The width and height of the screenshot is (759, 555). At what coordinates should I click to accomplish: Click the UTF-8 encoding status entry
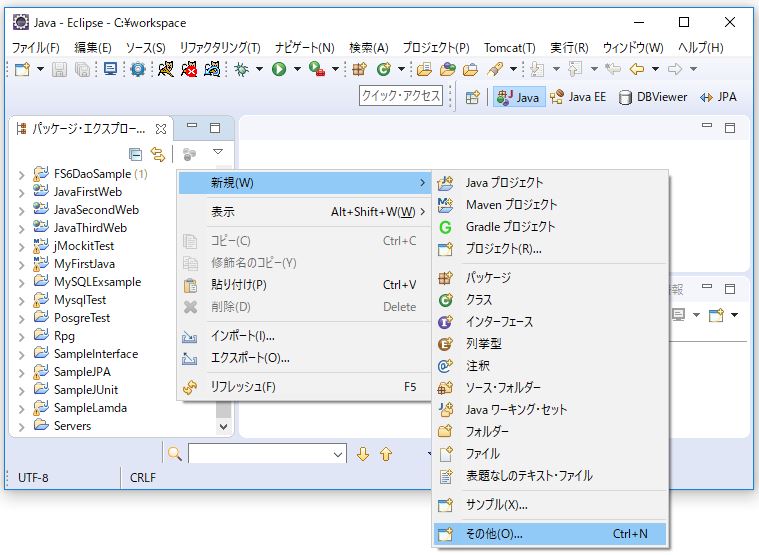[33, 478]
